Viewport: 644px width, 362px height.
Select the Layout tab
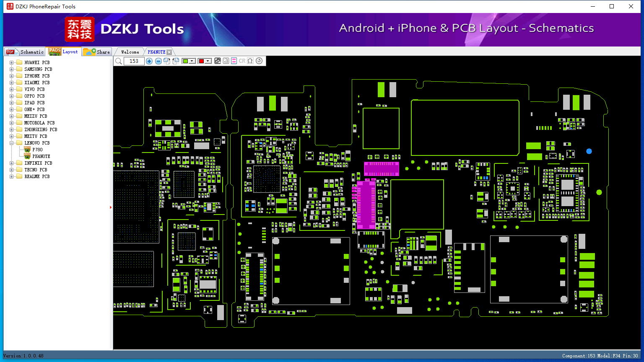pos(63,52)
